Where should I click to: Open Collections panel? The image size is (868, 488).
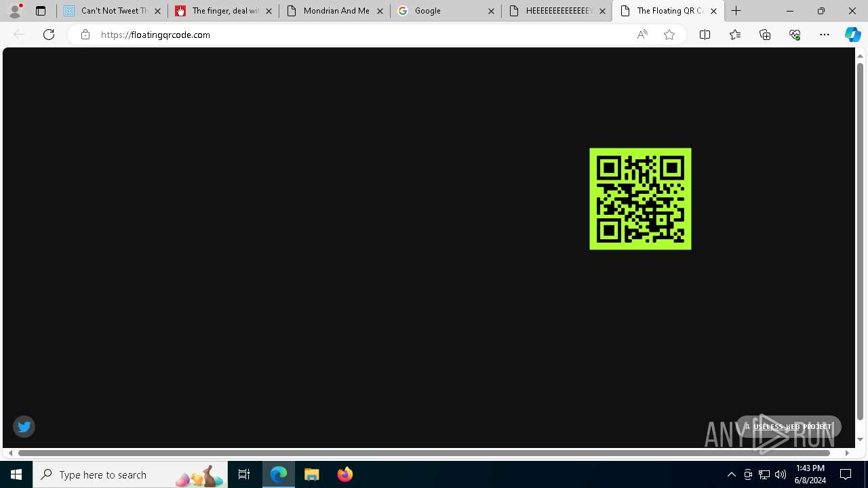[765, 35]
